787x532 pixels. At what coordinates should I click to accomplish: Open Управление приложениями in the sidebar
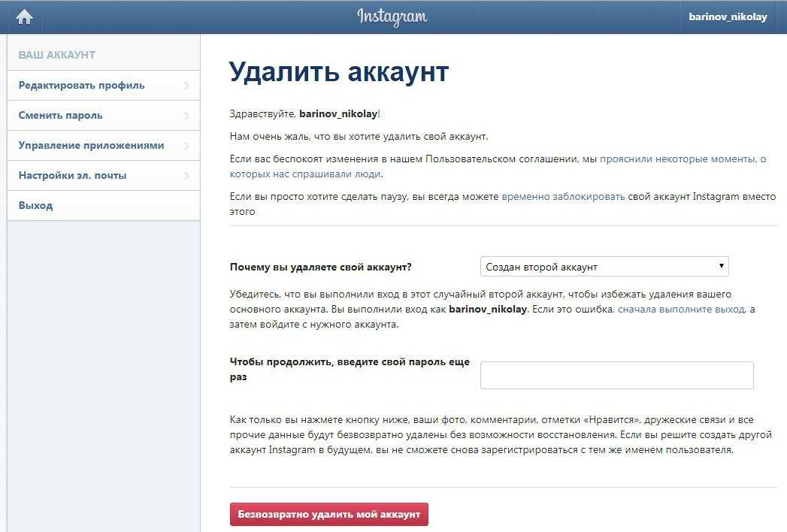(104, 146)
